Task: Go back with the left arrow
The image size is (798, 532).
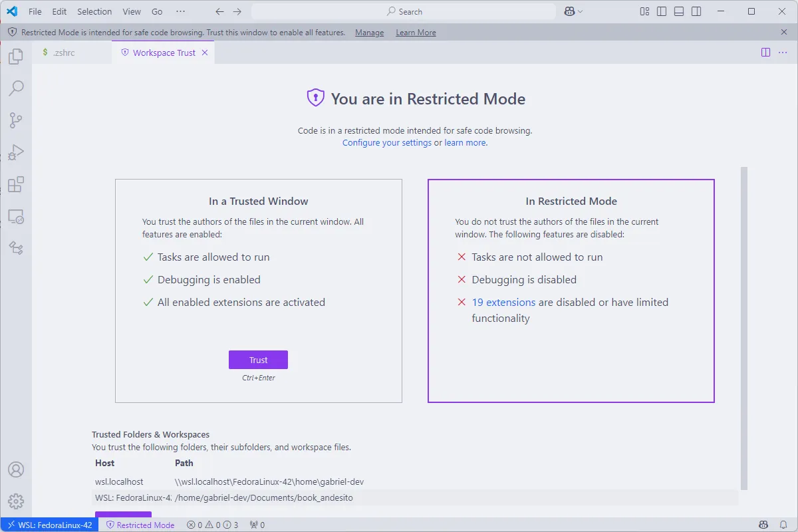Action: pyautogui.click(x=220, y=11)
